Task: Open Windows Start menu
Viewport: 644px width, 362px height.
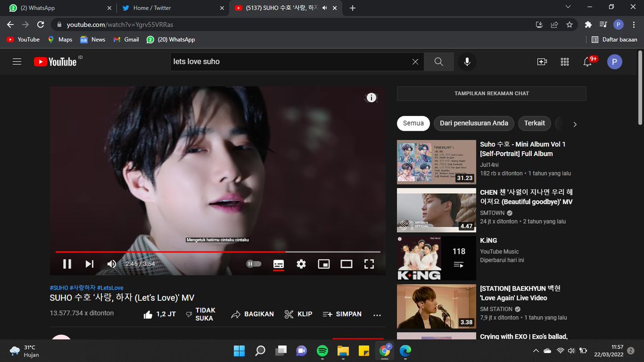Action: (x=239, y=351)
